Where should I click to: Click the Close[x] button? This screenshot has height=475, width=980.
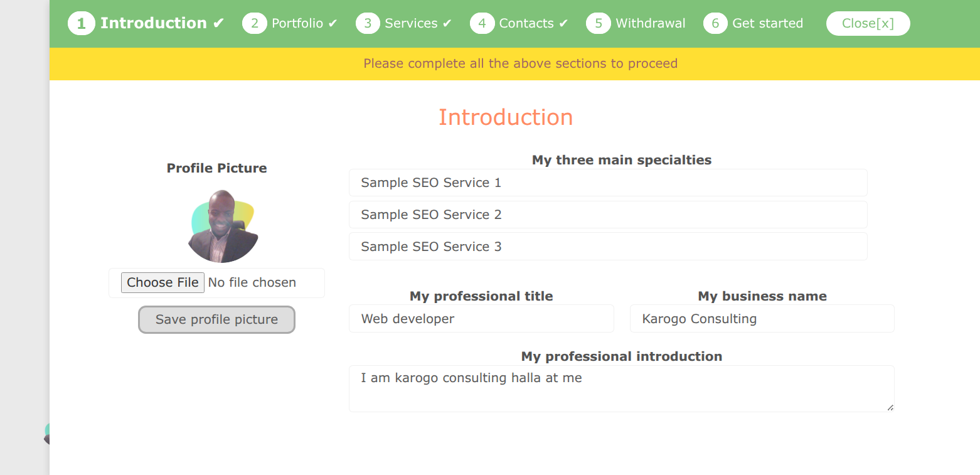868,23
